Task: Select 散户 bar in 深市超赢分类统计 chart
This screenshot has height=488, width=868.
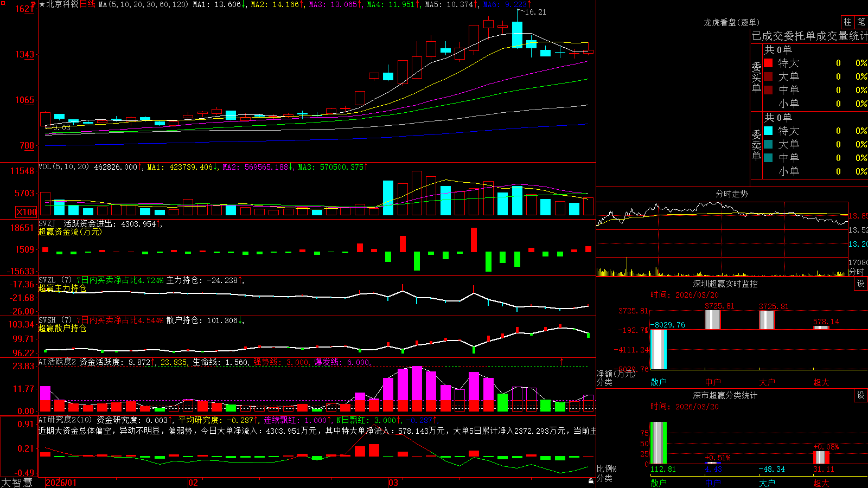Action: [x=659, y=442]
